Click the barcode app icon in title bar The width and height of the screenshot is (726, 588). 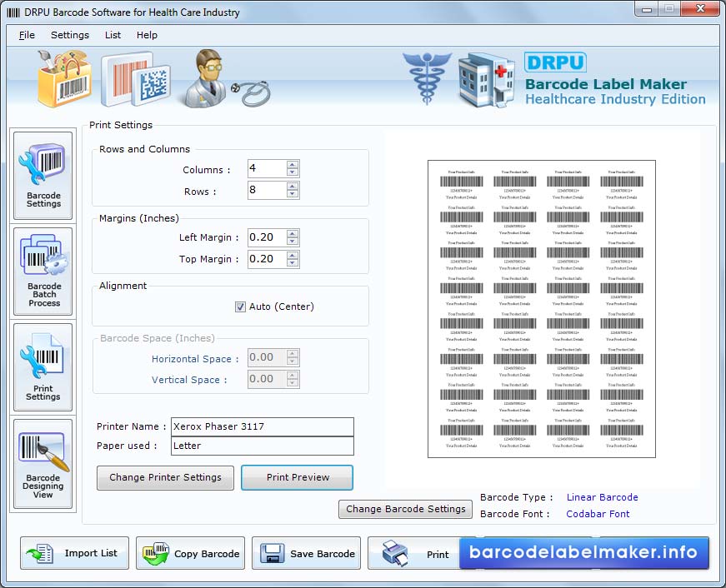coord(13,12)
